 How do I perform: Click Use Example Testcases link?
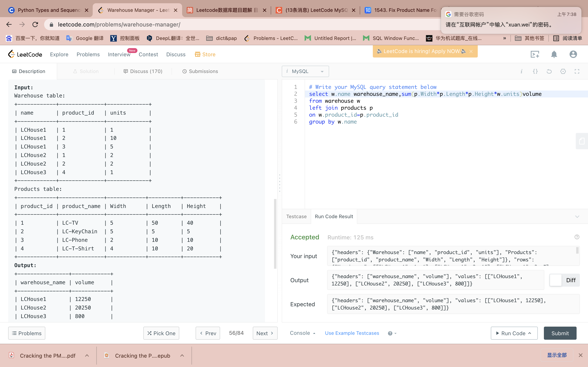point(352,333)
